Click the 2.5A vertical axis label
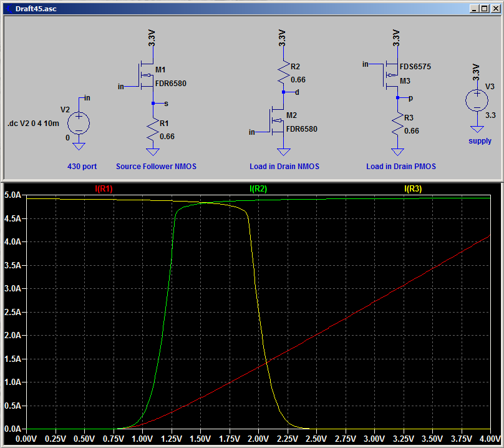This screenshot has width=504, height=448. point(12,312)
